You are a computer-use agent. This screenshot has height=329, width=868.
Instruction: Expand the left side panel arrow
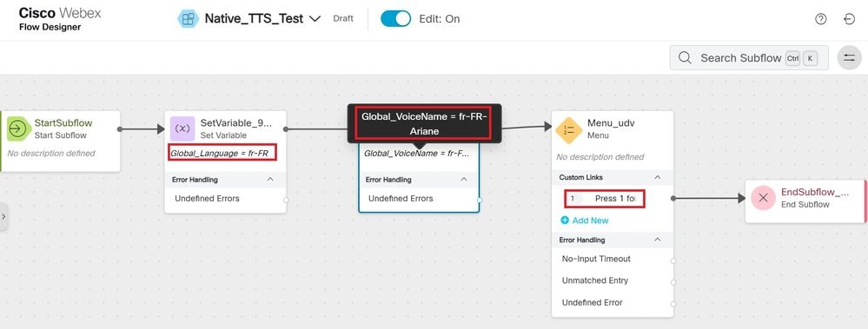point(3,217)
